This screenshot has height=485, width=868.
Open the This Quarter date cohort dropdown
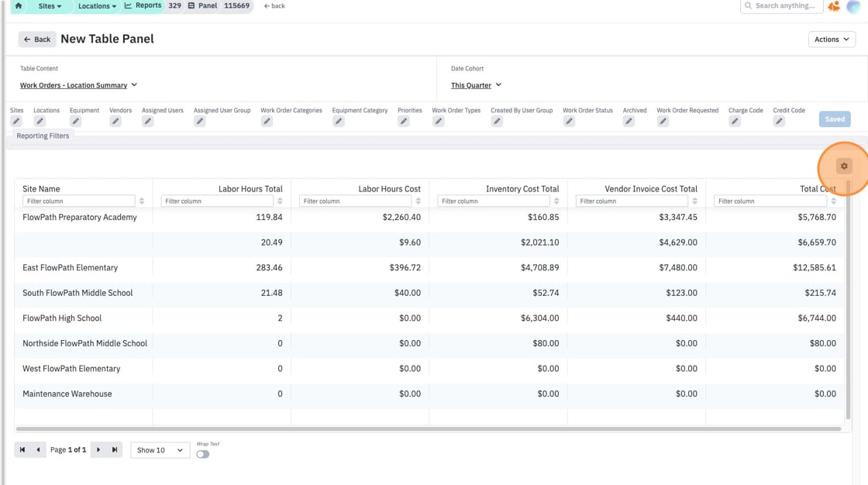click(x=476, y=85)
